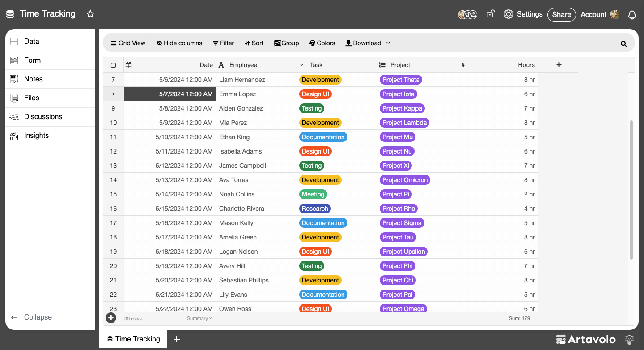Click the Meeting task tag for Noah Collins
The image size is (644, 350).
(x=313, y=194)
